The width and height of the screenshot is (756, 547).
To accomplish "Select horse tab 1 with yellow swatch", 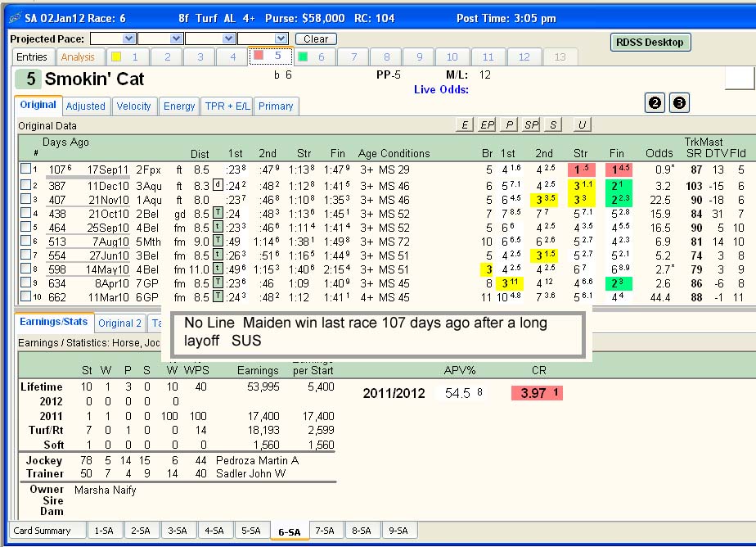I will pos(128,57).
